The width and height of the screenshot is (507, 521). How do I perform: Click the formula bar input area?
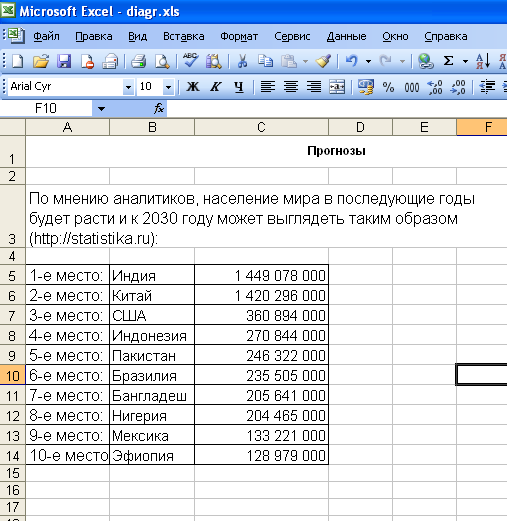[337, 108]
